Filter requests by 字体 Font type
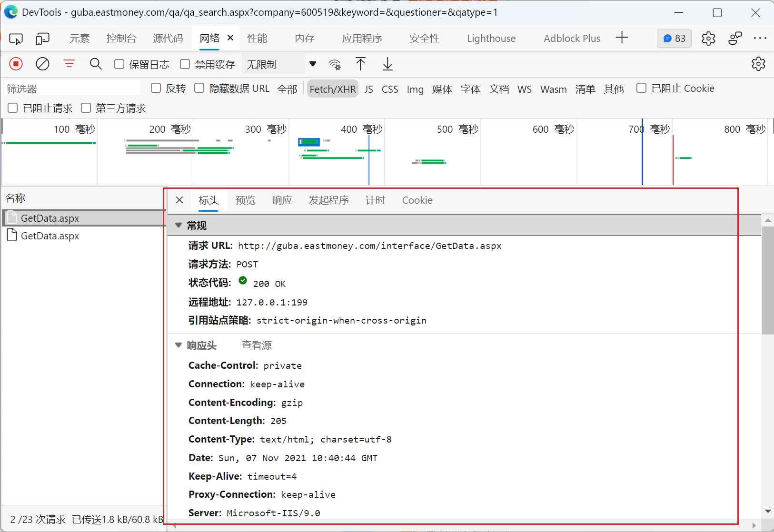774x532 pixels. 471,89
